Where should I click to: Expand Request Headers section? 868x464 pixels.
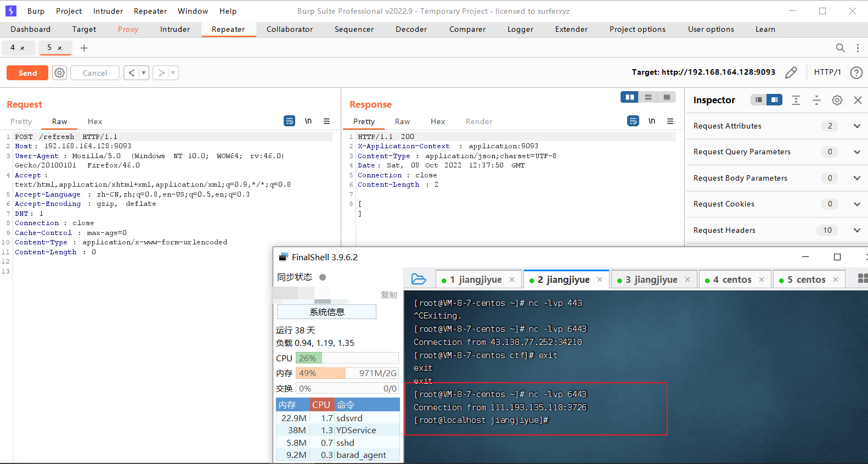(856, 231)
